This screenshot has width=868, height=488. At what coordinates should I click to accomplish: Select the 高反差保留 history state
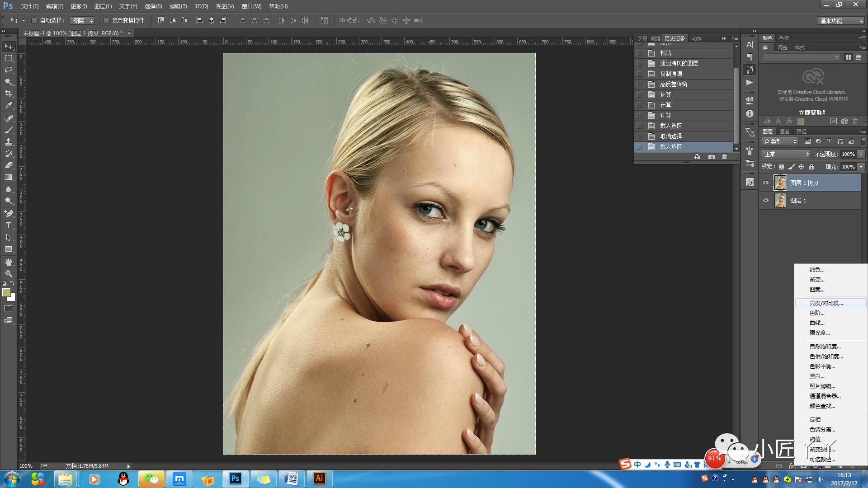(684, 84)
